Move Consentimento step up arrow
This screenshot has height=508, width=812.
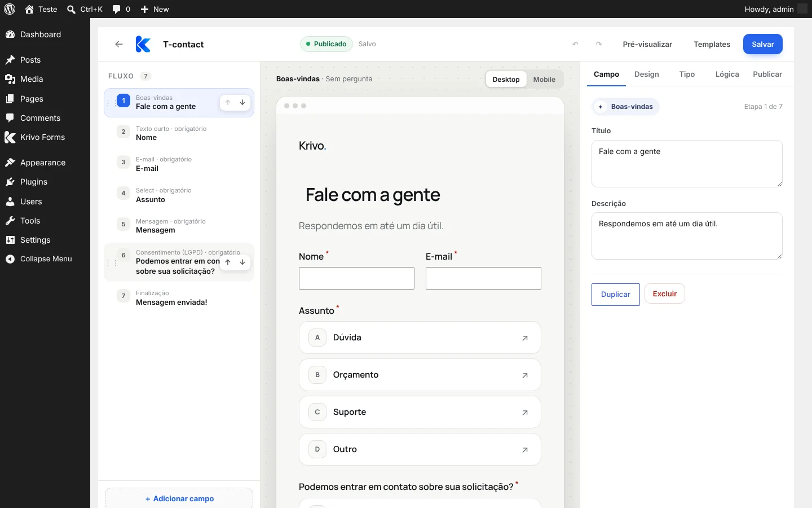228,262
